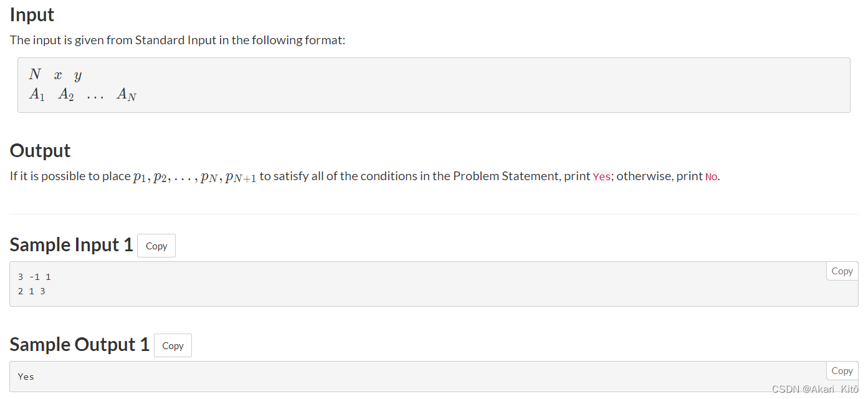868x399 pixels.
Task: Click the 'A1 A2 ... AN' format line
Action: click(82, 95)
